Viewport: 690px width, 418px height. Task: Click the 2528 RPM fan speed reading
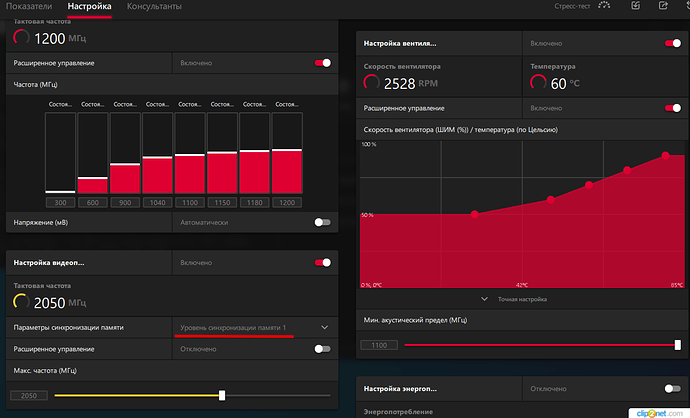tap(411, 83)
